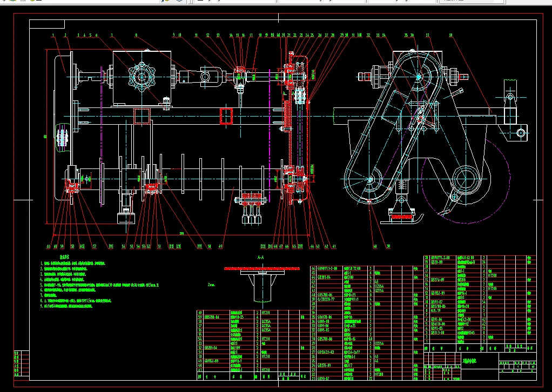Select technical note line numbered 7
Viewport: 552px width, 392px height.
pyautogui.click(x=49, y=295)
